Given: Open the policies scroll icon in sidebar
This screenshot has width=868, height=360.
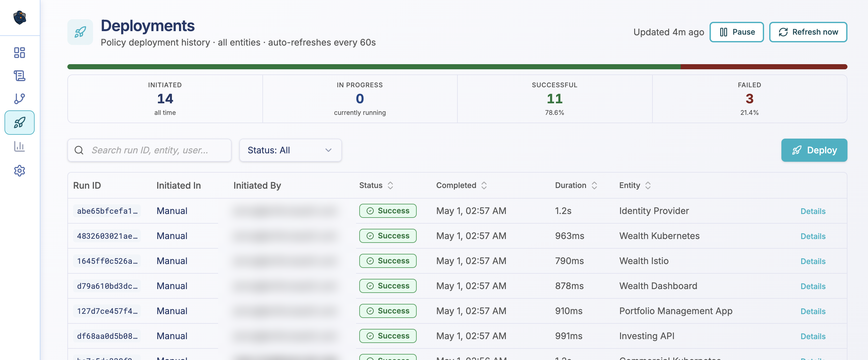Looking at the screenshot, I should click(20, 75).
